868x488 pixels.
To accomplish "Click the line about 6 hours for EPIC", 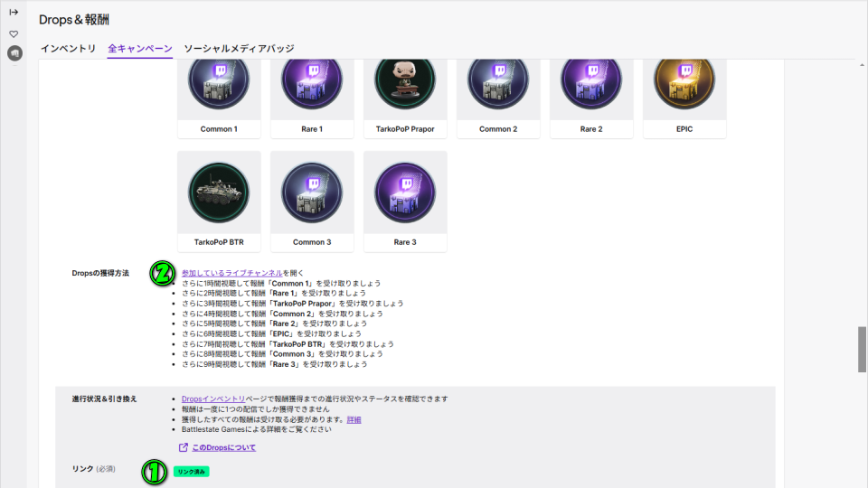I will [271, 334].
